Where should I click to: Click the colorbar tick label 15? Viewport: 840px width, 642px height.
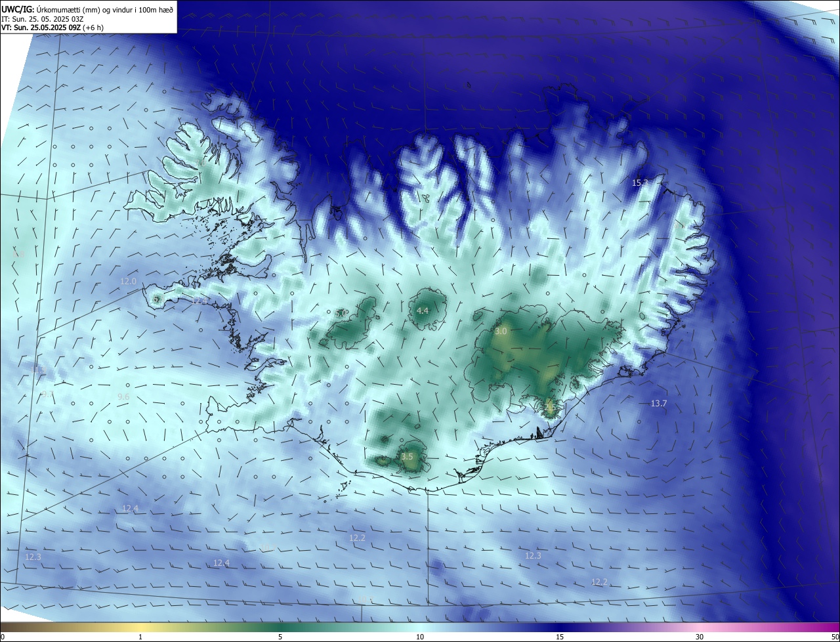pyautogui.click(x=560, y=637)
